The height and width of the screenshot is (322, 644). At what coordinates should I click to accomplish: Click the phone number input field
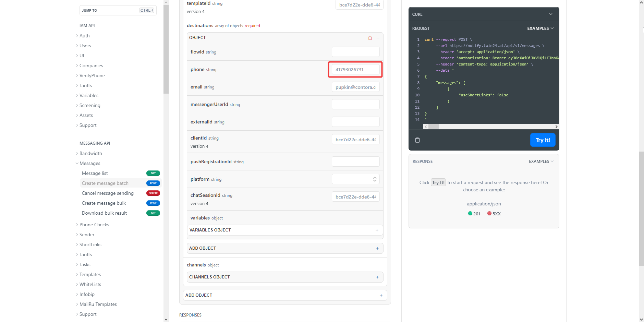pyautogui.click(x=355, y=69)
